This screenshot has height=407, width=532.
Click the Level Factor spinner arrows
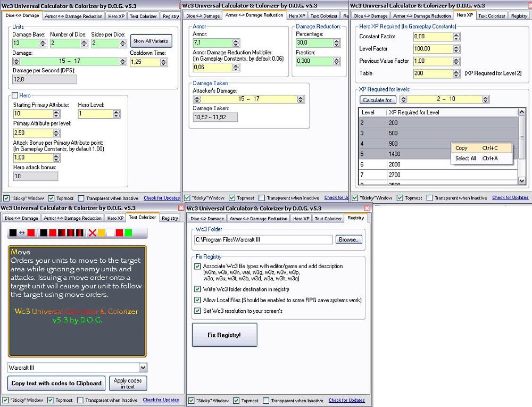click(x=456, y=49)
